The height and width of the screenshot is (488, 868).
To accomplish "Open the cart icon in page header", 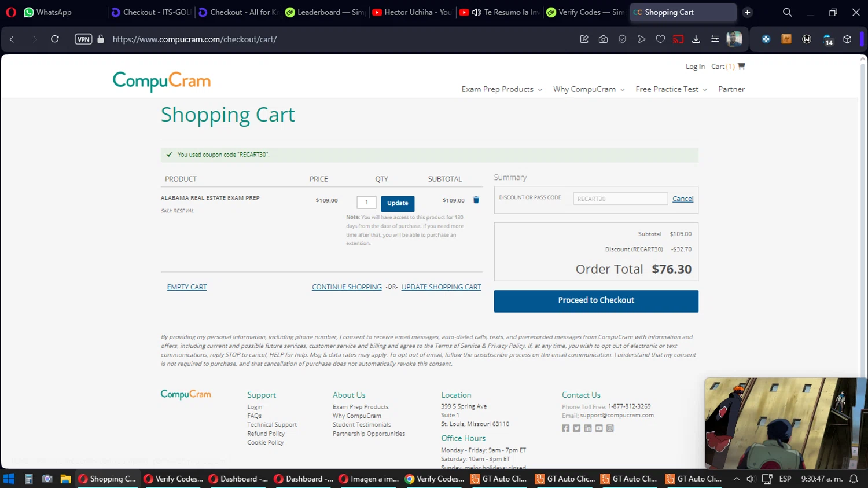I will [x=741, y=67].
